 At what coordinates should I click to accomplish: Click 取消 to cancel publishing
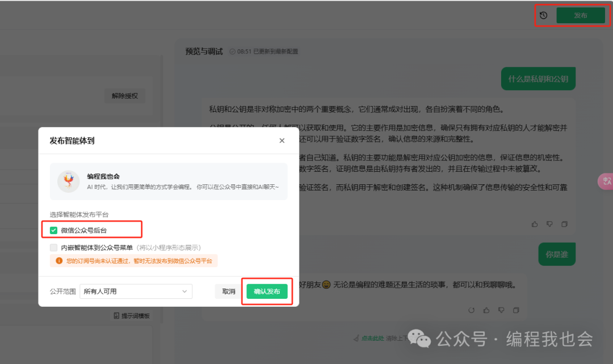tap(228, 291)
